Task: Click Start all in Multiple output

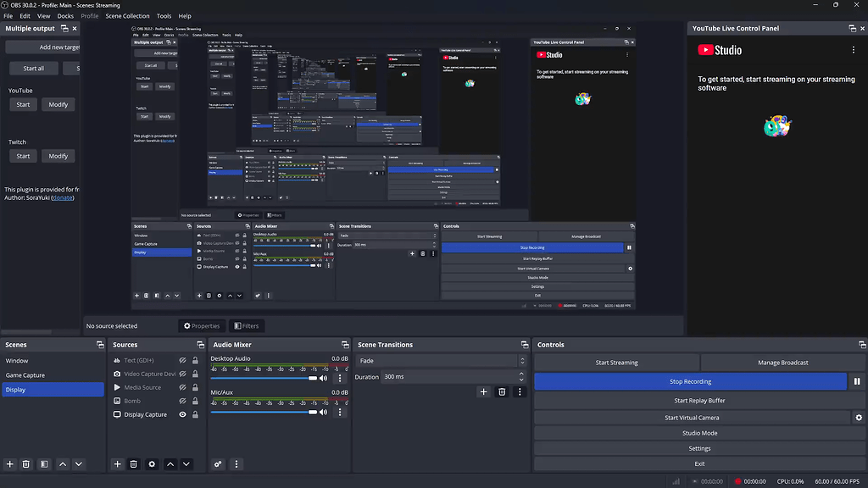Action: click(34, 69)
